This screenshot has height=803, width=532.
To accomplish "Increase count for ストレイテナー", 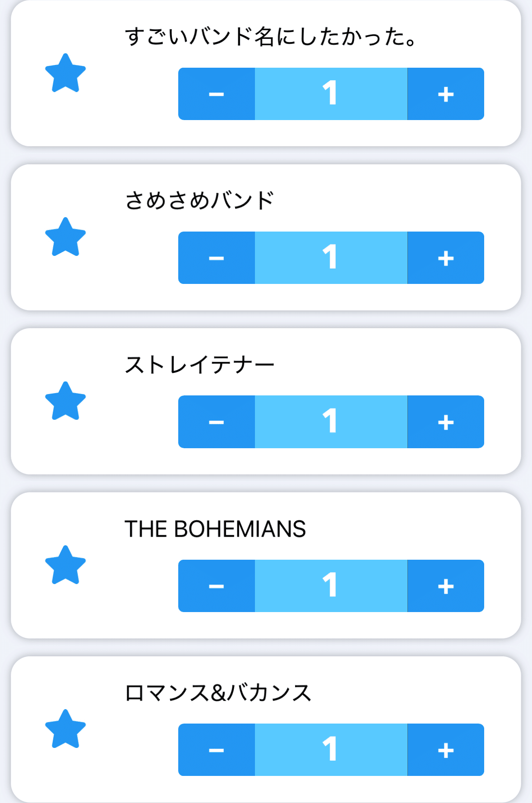I will [x=446, y=422].
